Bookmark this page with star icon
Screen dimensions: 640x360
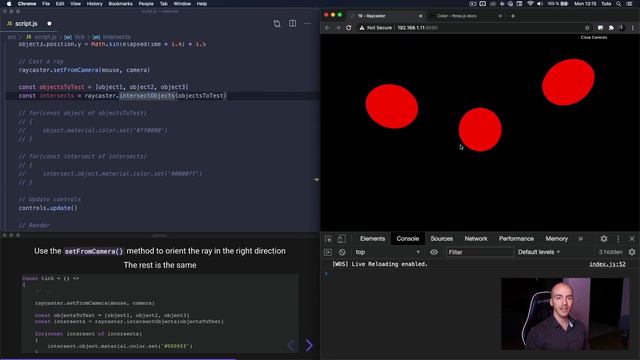click(x=587, y=28)
